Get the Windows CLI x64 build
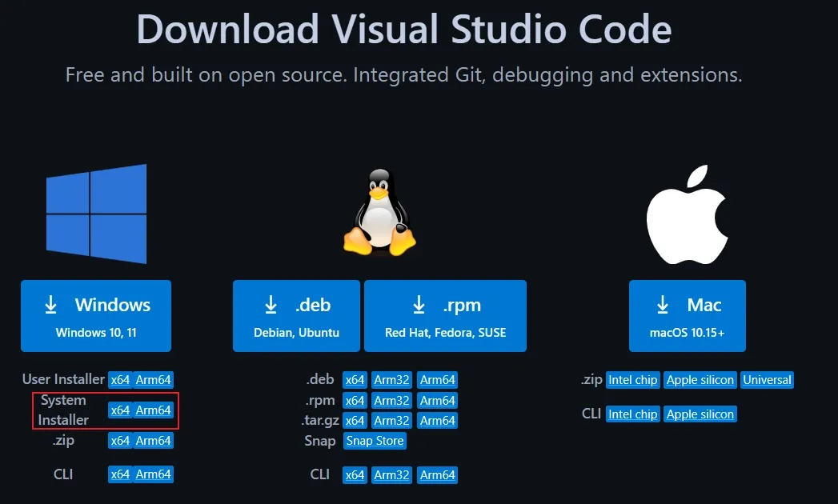Image resolution: width=838 pixels, height=504 pixels. click(120, 474)
